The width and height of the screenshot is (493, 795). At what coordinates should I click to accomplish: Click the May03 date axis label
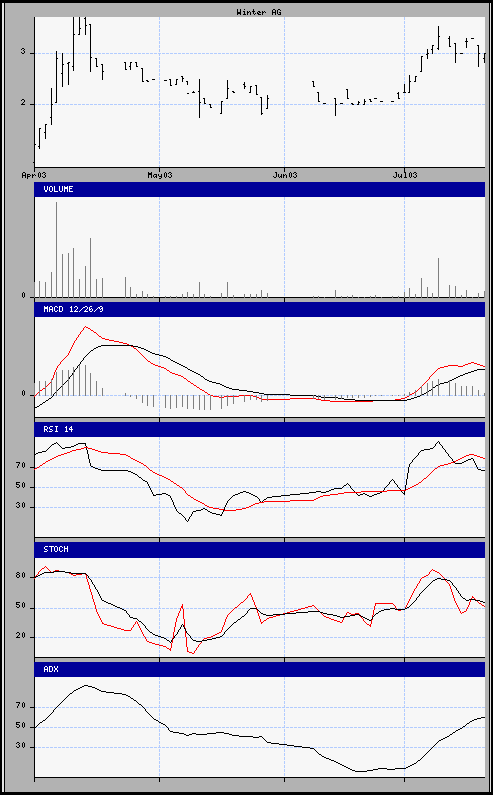click(159, 175)
